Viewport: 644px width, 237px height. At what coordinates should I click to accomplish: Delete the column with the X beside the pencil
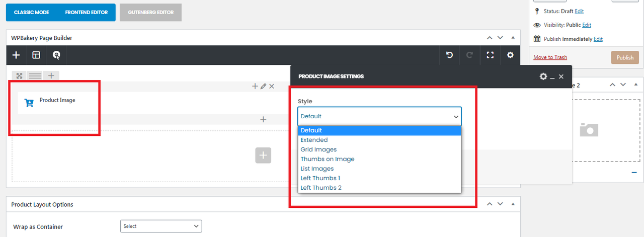click(272, 87)
